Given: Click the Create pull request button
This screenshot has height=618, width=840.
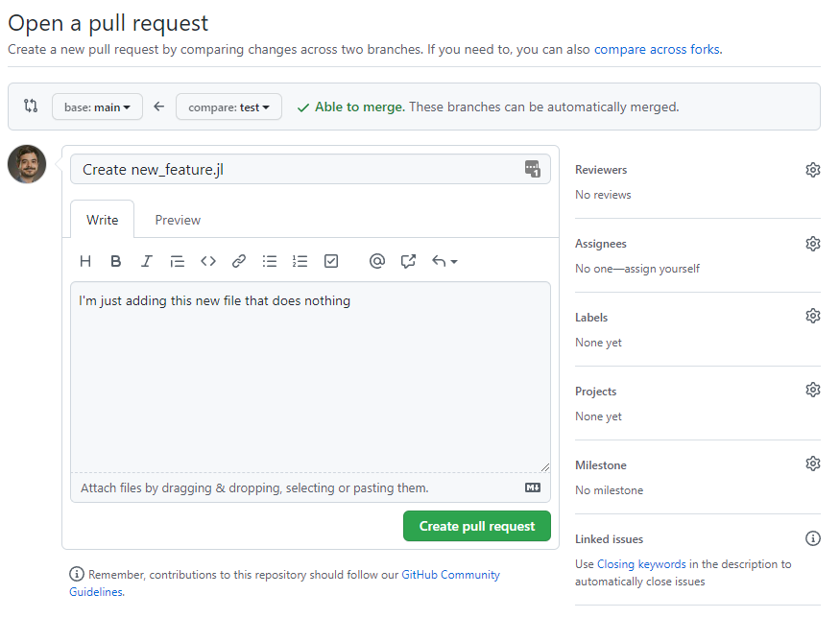Looking at the screenshot, I should 477,526.
